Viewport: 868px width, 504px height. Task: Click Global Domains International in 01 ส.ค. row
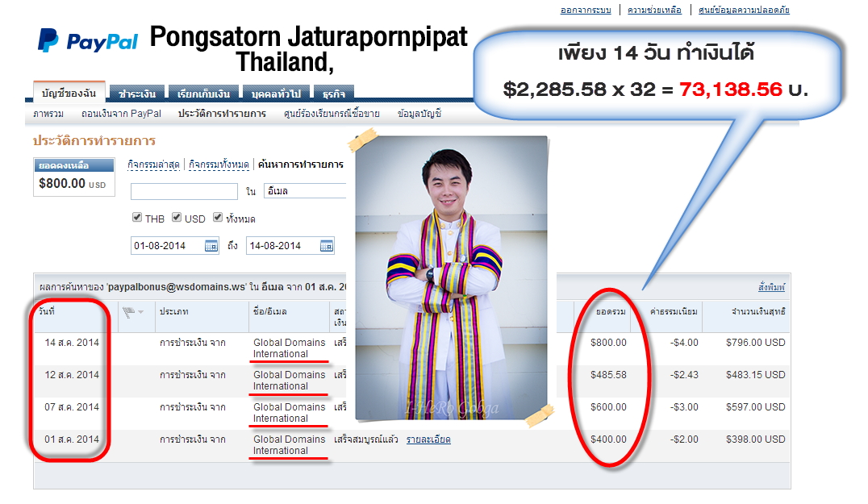289,445
